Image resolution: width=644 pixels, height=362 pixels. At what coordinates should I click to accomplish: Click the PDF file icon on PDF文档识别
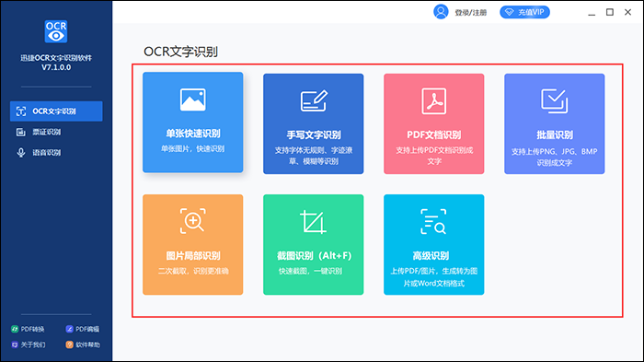point(434,100)
